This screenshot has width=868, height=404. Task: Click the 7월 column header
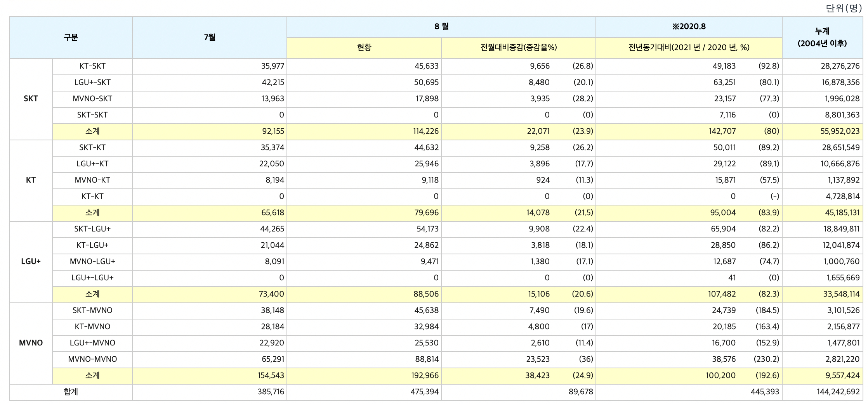210,38
